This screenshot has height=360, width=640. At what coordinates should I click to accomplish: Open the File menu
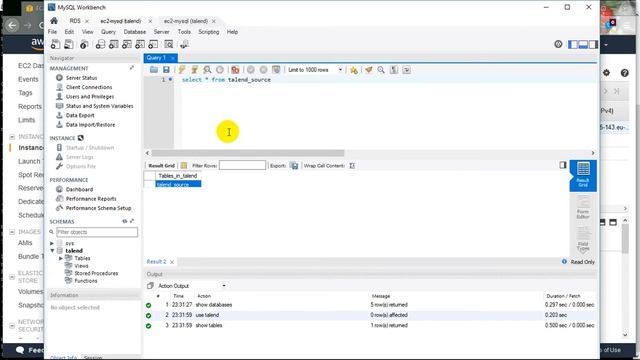tap(53, 32)
